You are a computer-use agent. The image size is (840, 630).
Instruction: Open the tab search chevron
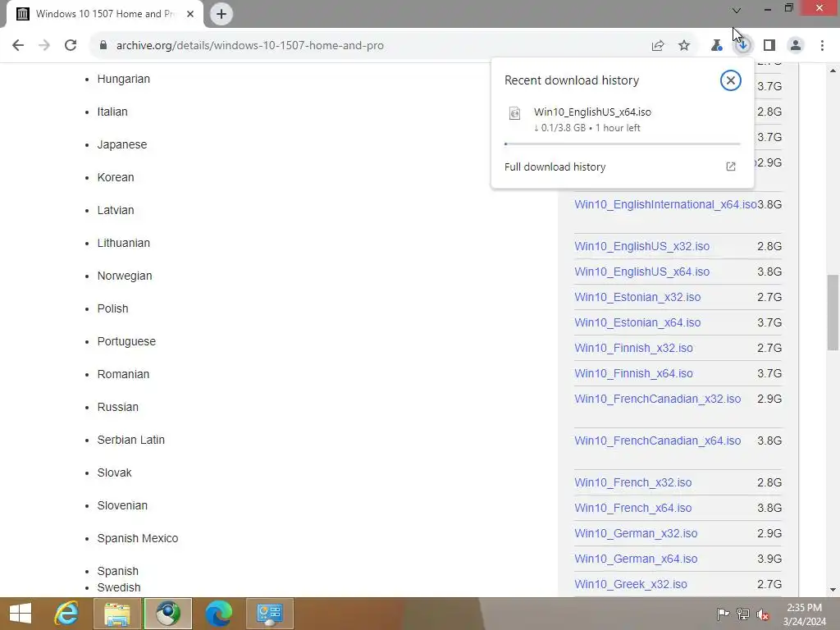click(x=737, y=10)
